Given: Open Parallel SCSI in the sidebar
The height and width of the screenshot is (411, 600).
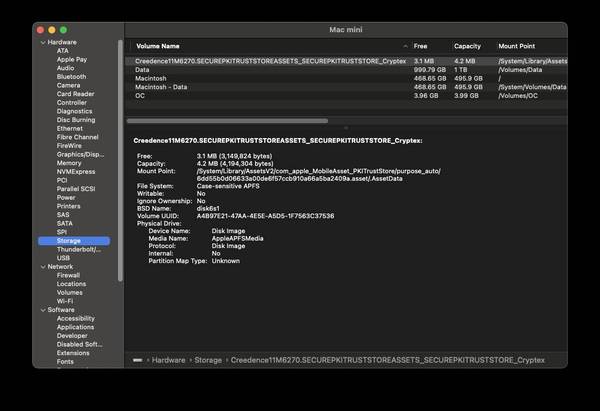Looking at the screenshot, I should click(x=76, y=189).
